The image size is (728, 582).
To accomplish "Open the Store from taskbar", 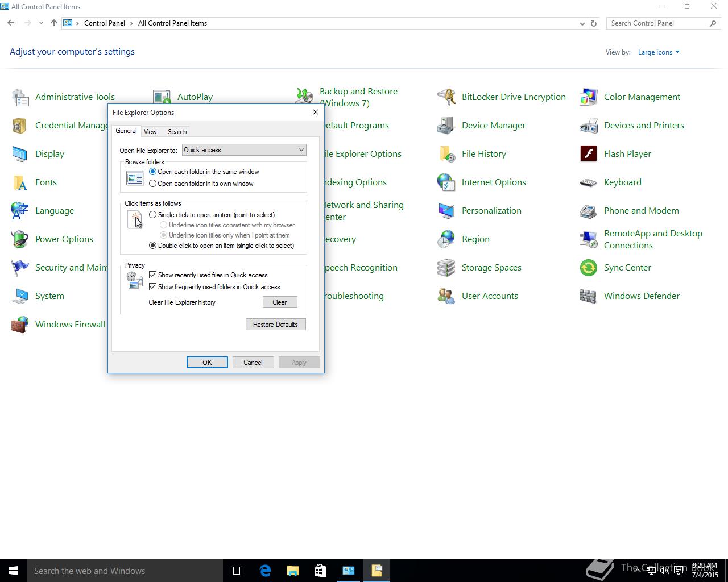I will 321,571.
